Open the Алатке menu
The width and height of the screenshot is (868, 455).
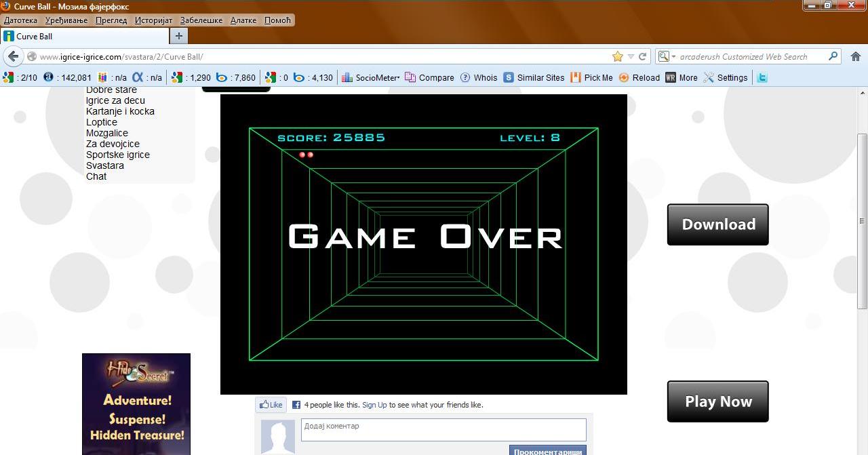pyautogui.click(x=243, y=20)
